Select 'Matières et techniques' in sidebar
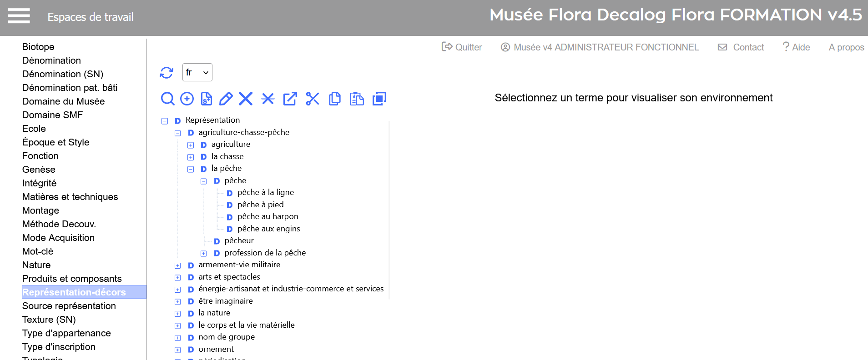 [70, 197]
